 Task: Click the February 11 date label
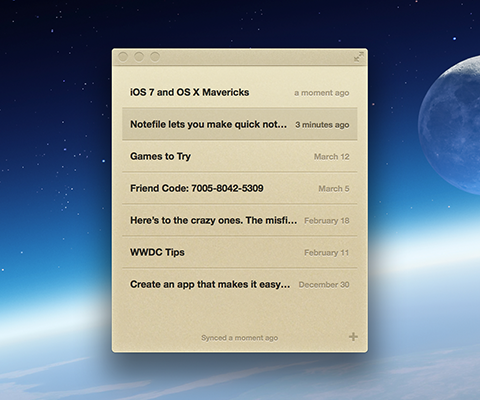pyautogui.click(x=326, y=253)
